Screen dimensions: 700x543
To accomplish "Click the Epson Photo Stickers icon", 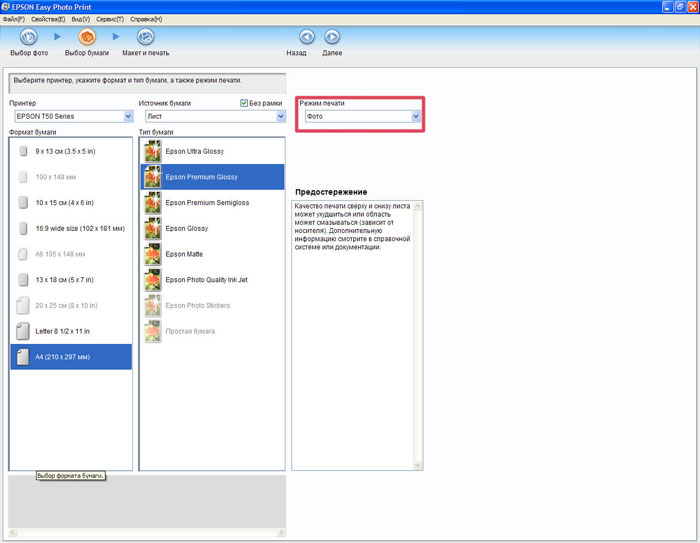I will 153,305.
